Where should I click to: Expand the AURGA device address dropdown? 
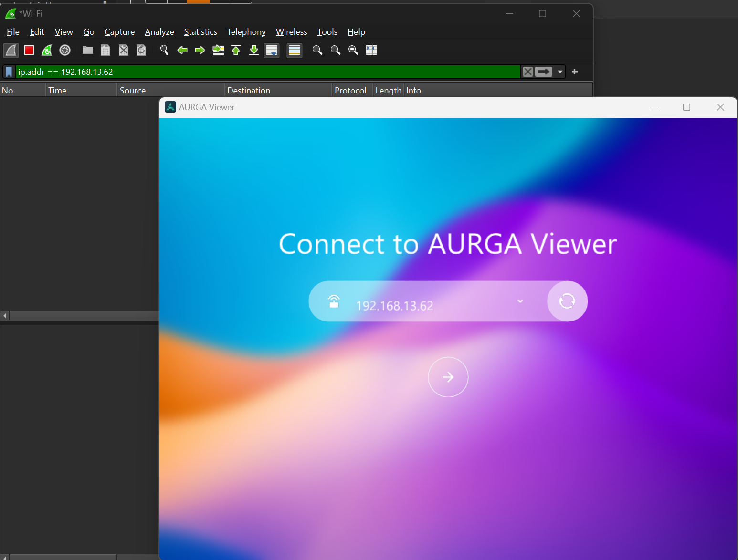[520, 301]
